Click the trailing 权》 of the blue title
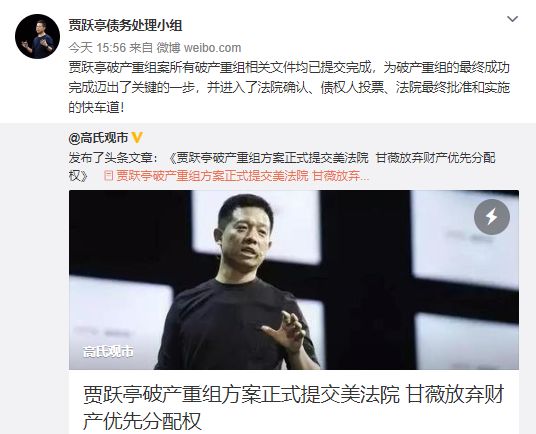 pos(78,176)
